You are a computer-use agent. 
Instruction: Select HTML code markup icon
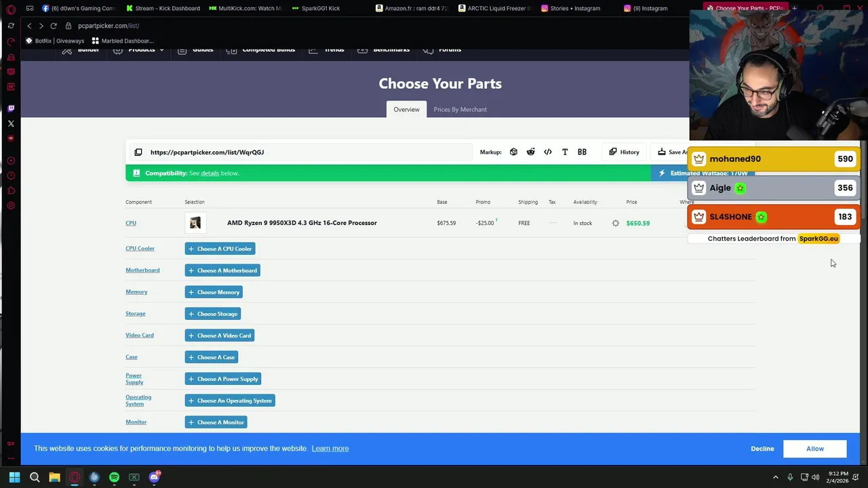point(548,152)
